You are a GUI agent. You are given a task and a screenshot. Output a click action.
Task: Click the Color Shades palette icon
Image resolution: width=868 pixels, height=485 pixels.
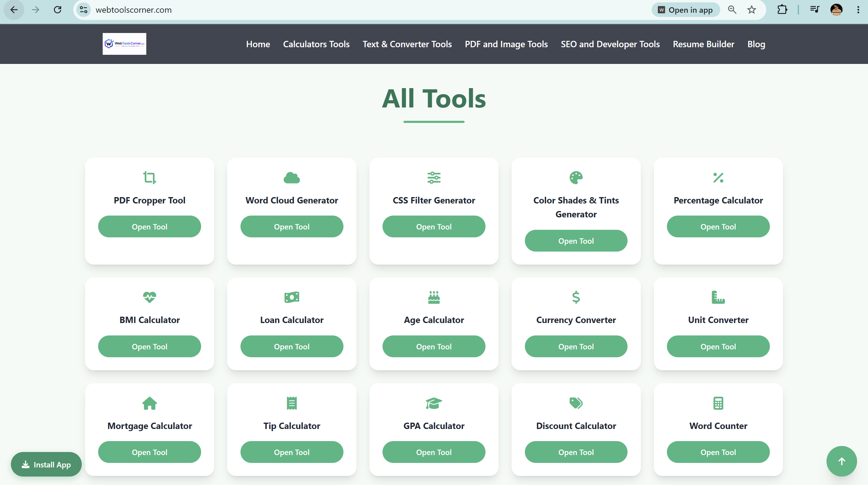576,177
